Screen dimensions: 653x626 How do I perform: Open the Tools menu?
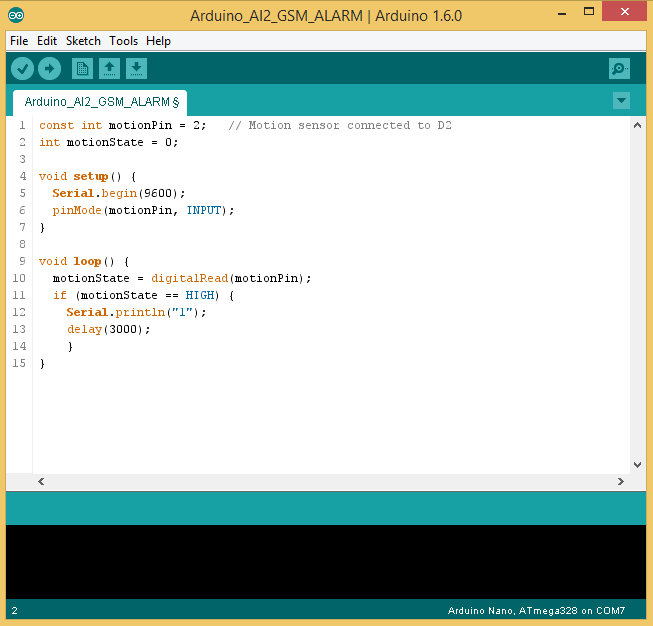[x=124, y=41]
